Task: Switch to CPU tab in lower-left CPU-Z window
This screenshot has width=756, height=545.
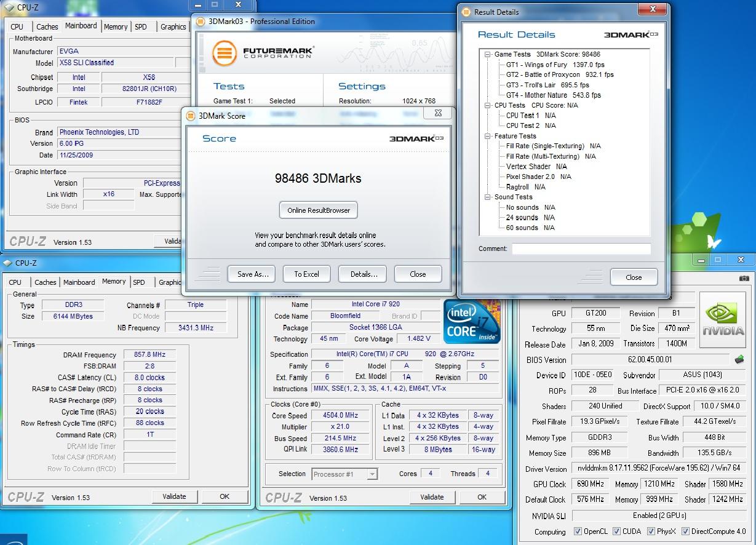Action: [x=15, y=282]
